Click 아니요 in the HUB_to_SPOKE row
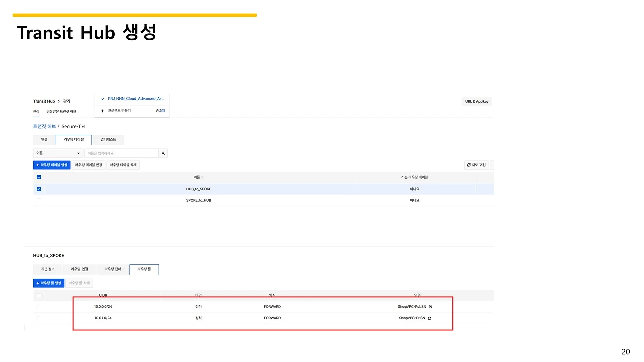Viewport: 644px width, 362px height. (414, 189)
